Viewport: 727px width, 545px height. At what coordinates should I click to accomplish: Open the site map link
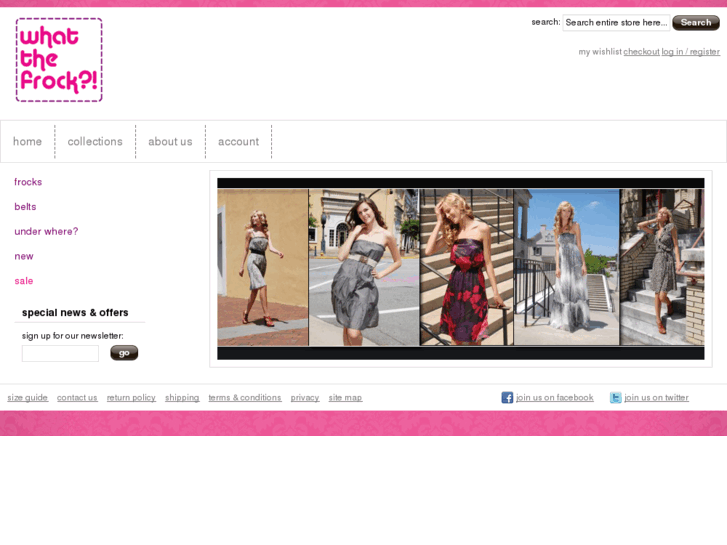point(345,398)
